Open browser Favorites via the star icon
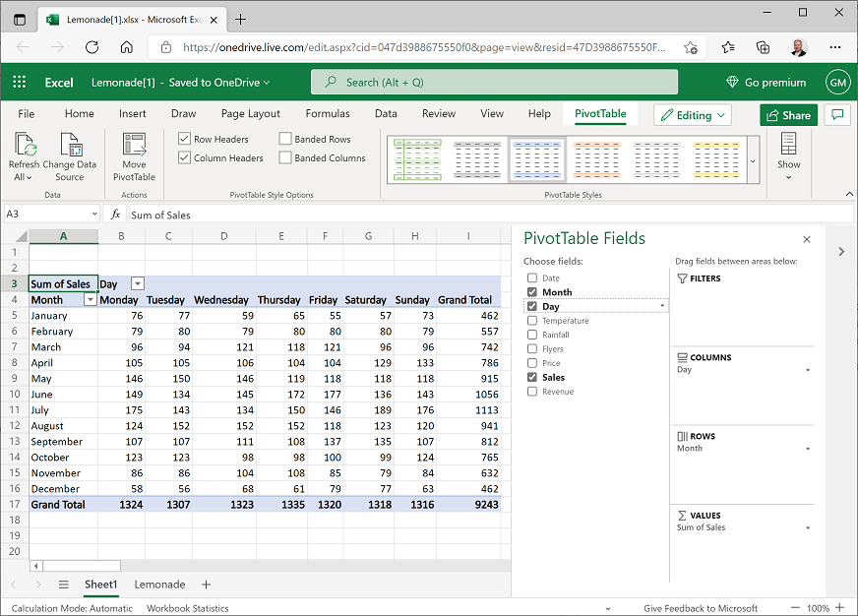This screenshot has width=858, height=616. pyautogui.click(x=729, y=46)
